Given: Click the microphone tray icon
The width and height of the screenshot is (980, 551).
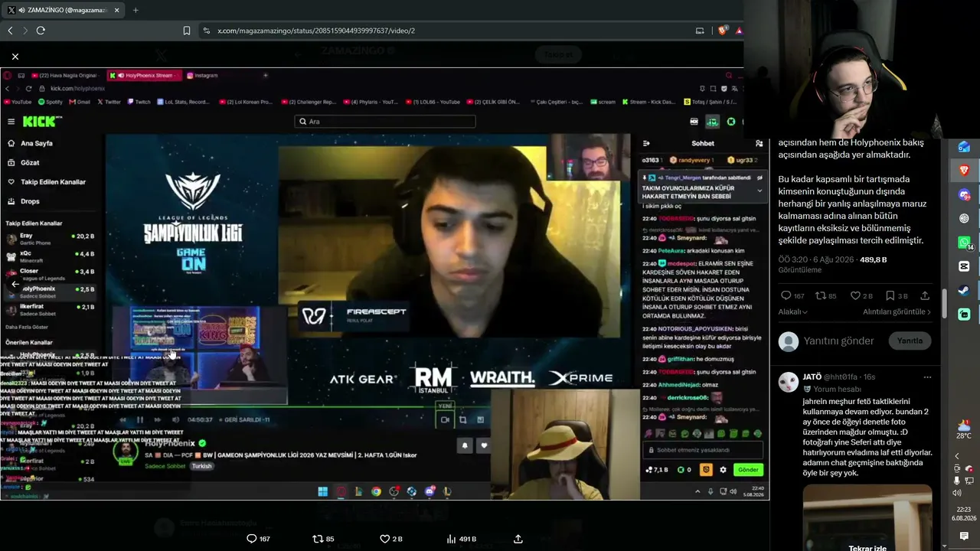Looking at the screenshot, I should (x=956, y=481).
